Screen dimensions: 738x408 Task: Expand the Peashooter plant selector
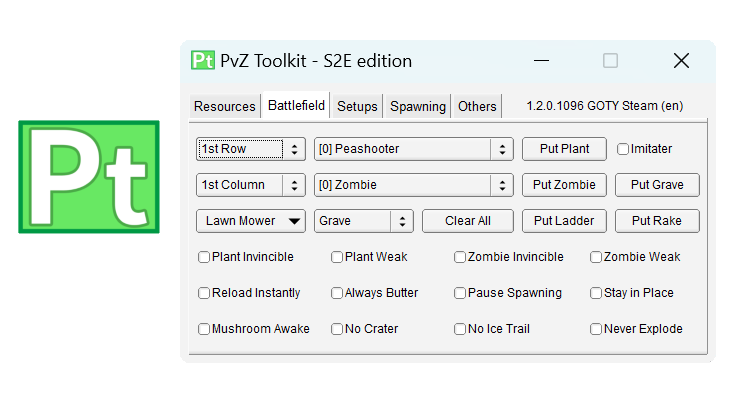[x=413, y=149]
